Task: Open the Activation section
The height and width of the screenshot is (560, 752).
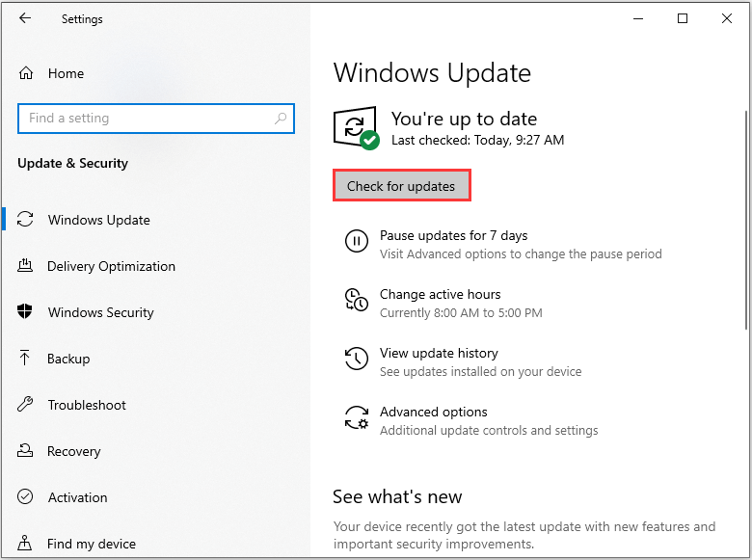Action: pos(78,497)
